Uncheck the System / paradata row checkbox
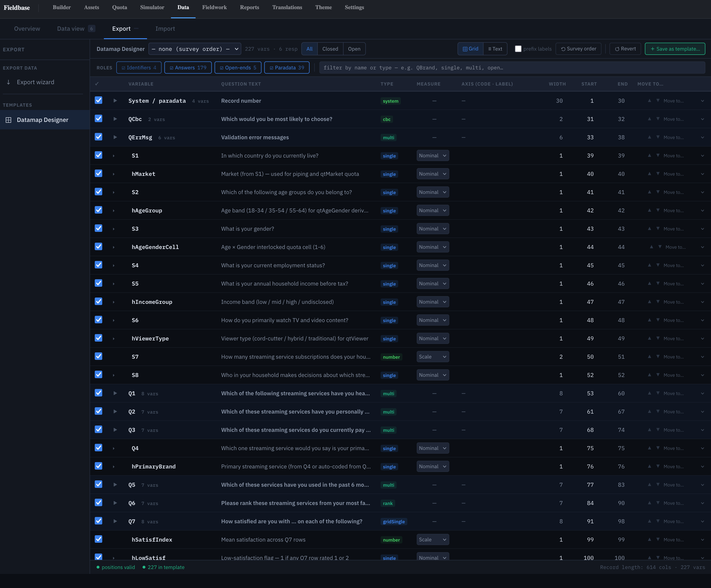Screen dimensions: 711x588 point(98,100)
